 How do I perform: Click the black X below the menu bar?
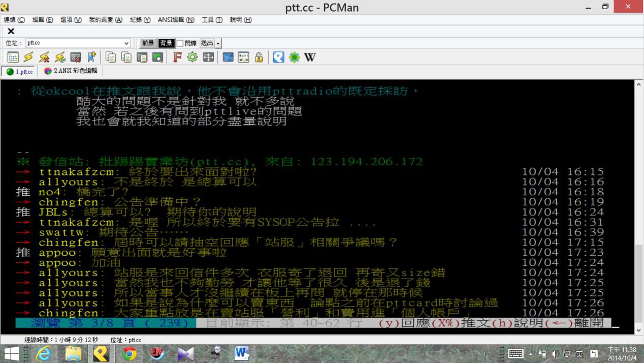pyautogui.click(x=11, y=32)
